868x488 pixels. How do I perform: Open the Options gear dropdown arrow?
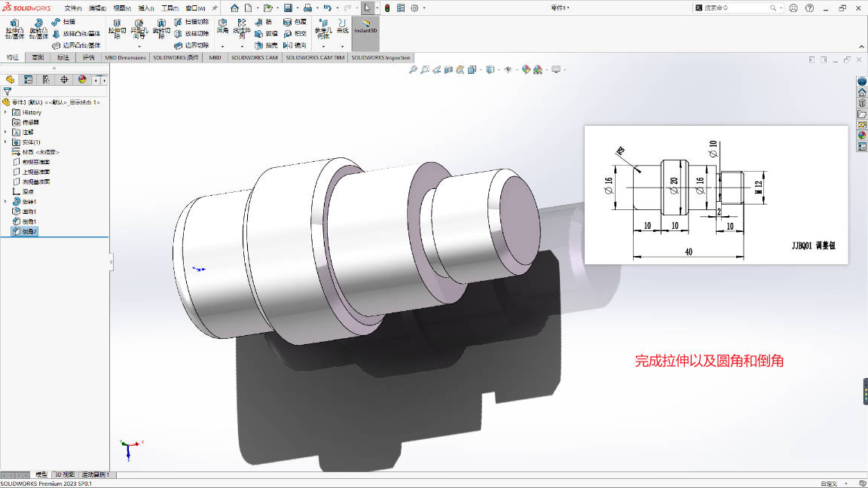(425, 8)
